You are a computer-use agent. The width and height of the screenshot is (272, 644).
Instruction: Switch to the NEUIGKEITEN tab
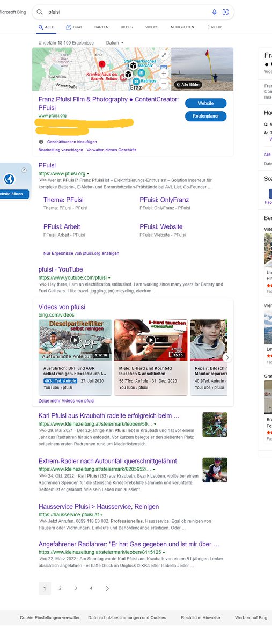tap(182, 27)
